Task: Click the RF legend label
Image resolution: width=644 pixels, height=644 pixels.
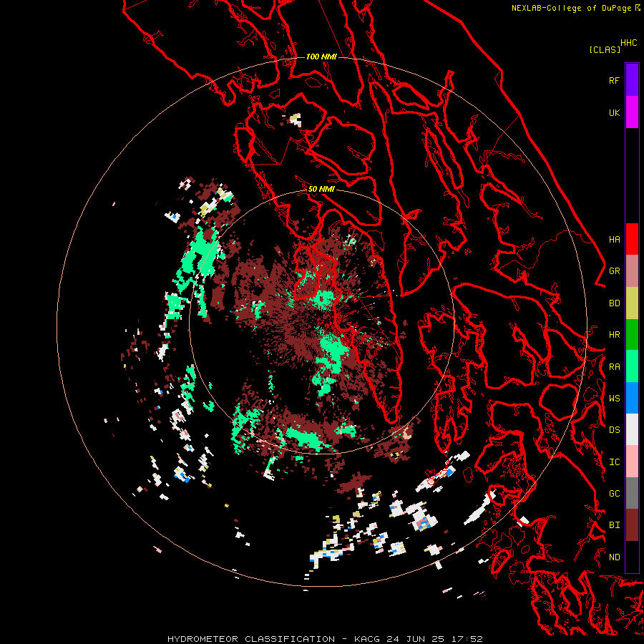Action: coord(614,81)
